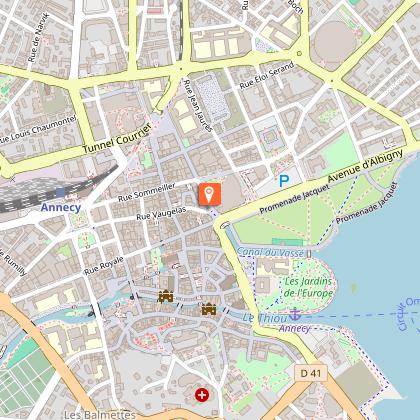Click the Rue Eloi Serand label
420x420 pixels.
click(267, 76)
